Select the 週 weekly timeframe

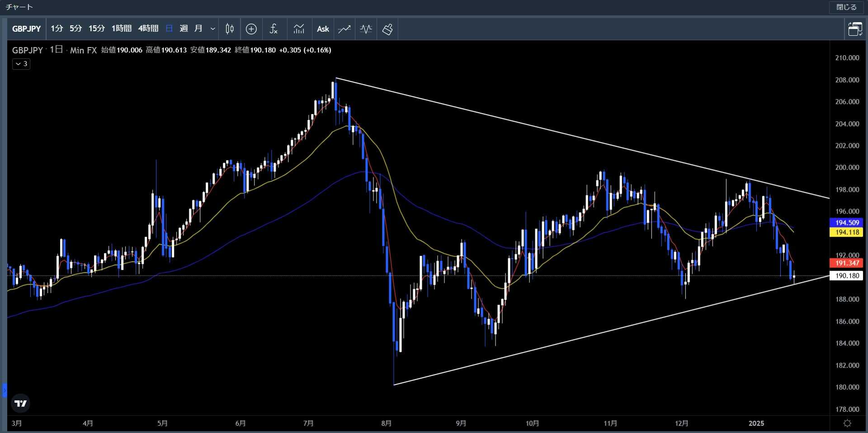tap(184, 29)
